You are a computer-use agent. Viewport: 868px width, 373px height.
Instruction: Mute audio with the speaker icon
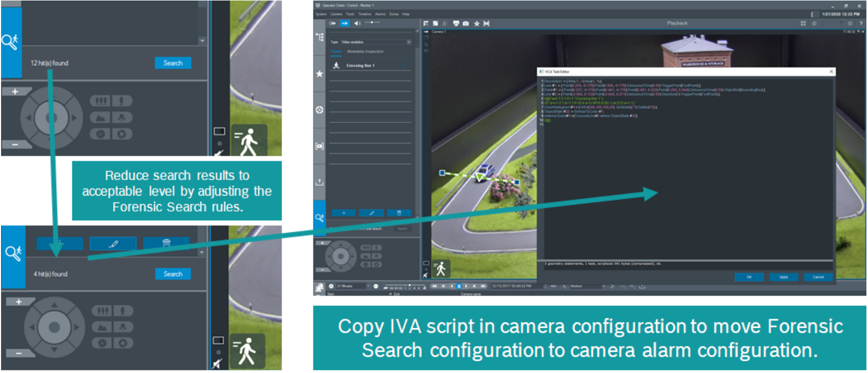pyautogui.click(x=357, y=23)
